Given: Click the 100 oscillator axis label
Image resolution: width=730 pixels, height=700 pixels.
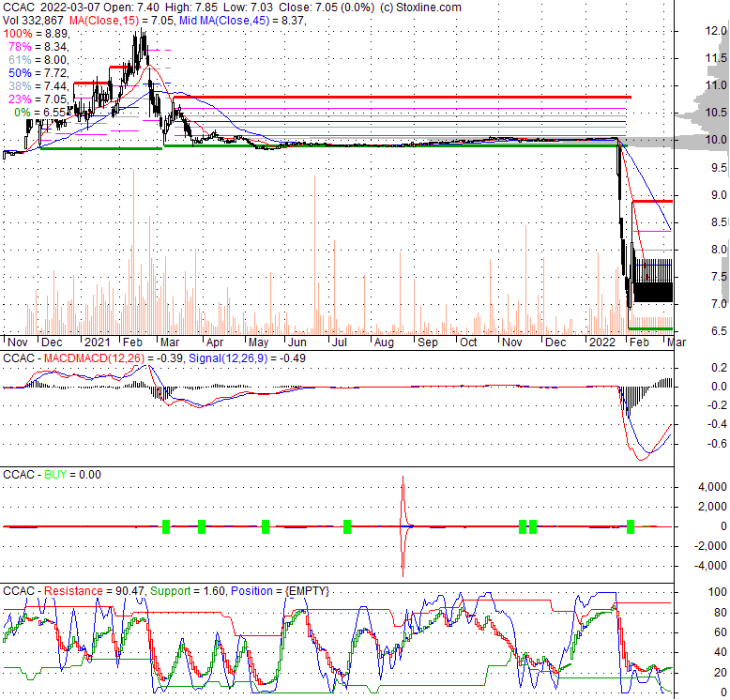Looking at the screenshot, I should point(718,592).
